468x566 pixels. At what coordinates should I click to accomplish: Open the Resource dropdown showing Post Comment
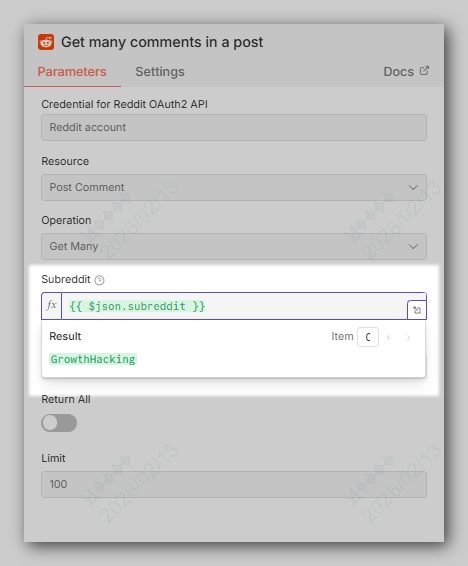[x=234, y=187]
